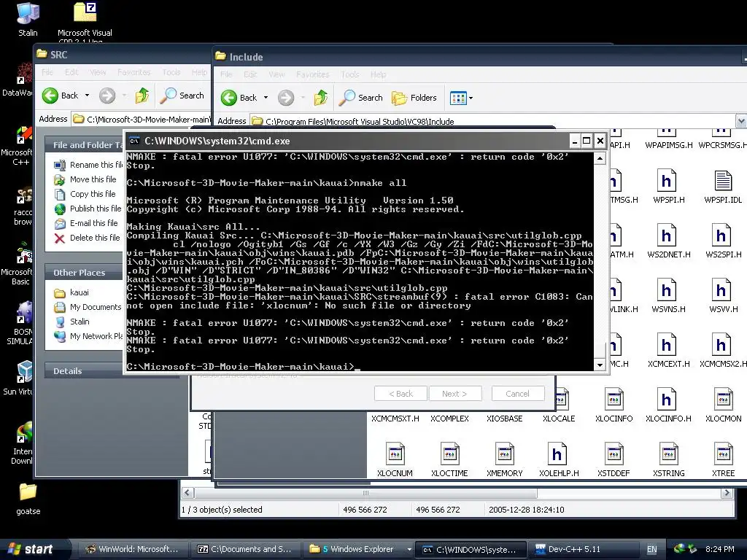
Task: Select the XOLEHLP.H file
Action: click(x=559, y=461)
